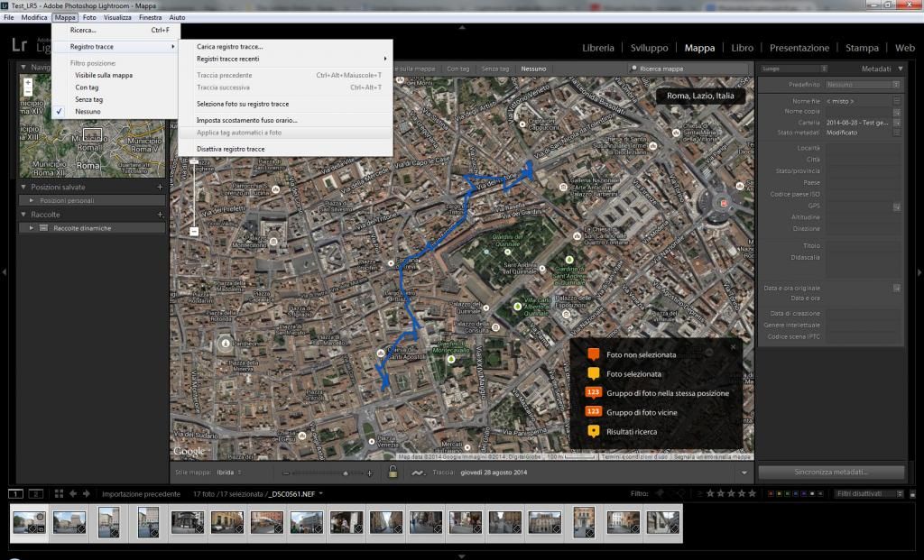Click the red color label filter swatch
Image resolution: width=924 pixels, height=560 pixels.
[771, 493]
